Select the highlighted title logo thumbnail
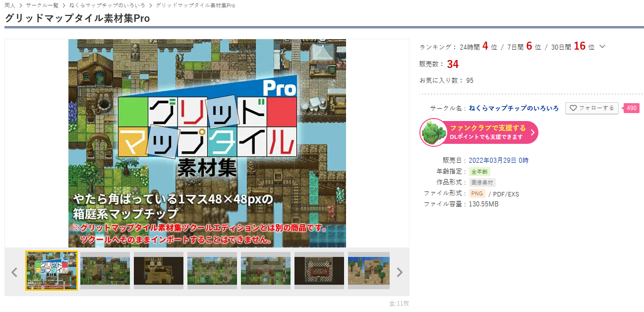644x312 pixels. point(52,270)
